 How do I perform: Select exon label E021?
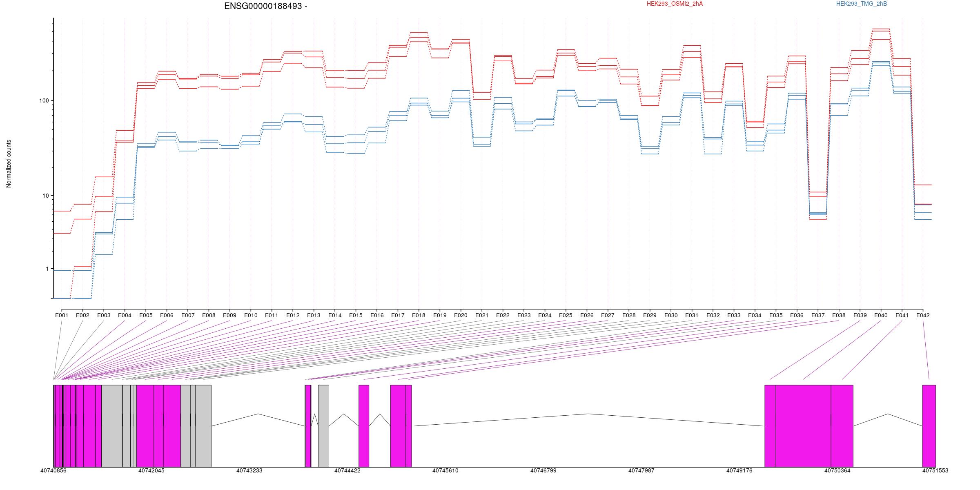click(482, 315)
